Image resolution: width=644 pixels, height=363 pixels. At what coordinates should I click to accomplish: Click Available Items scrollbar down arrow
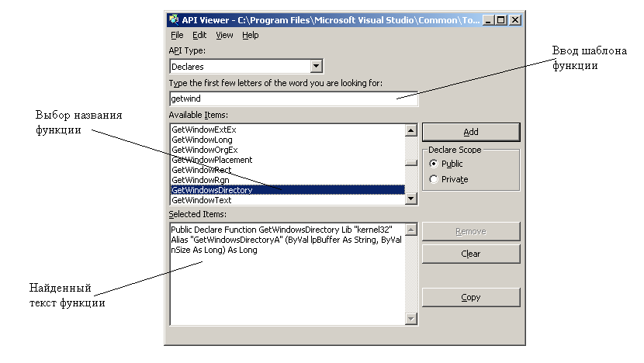[x=410, y=199]
